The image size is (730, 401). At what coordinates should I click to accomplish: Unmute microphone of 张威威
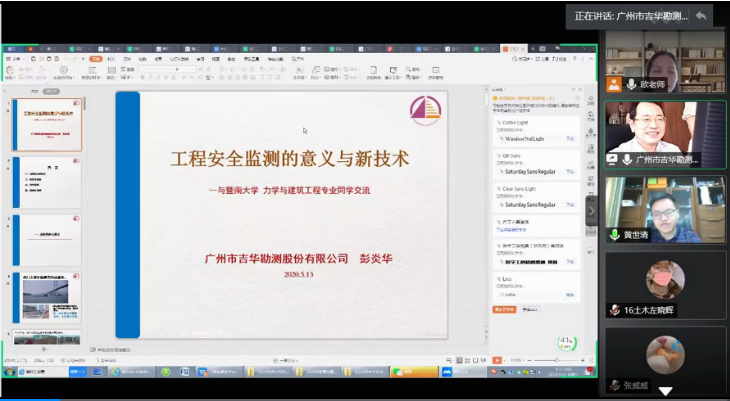coord(615,385)
